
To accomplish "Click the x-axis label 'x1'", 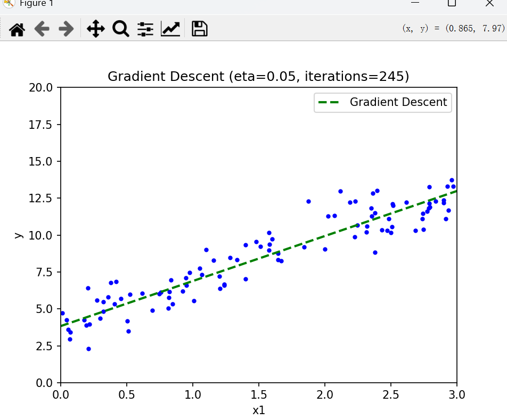I will pos(259,410).
